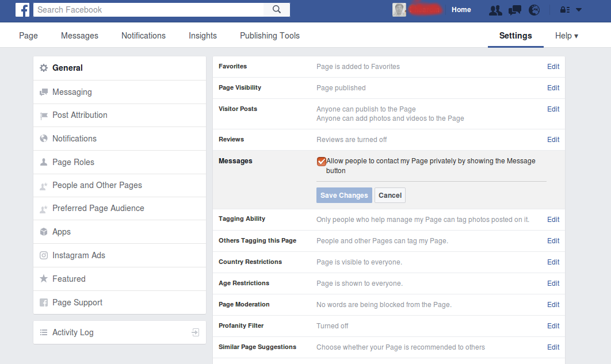
Task: Edit the Visitor Posts setting
Action: 553,109
